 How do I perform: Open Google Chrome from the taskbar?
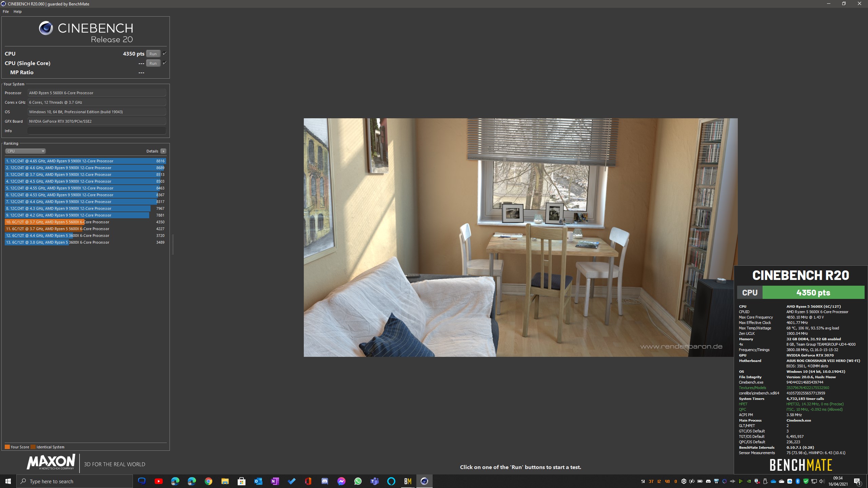coord(208,481)
